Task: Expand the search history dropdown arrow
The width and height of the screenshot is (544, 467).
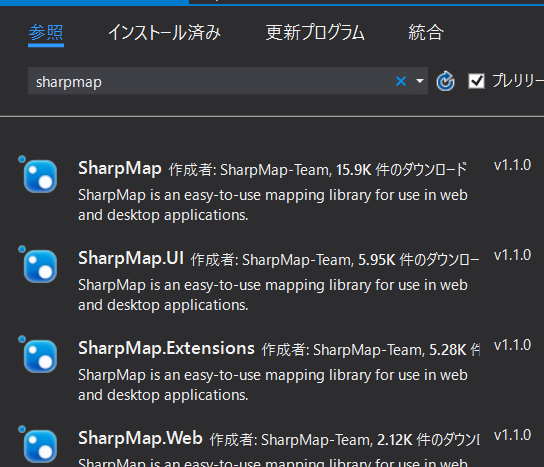Action: [x=420, y=81]
